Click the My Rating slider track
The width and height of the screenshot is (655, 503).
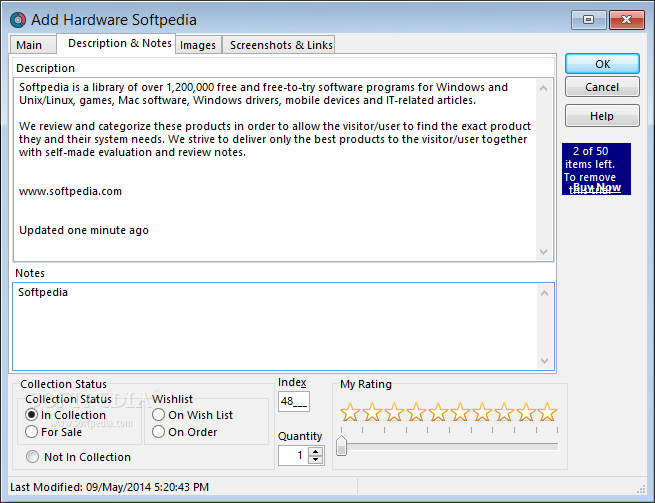point(449,447)
